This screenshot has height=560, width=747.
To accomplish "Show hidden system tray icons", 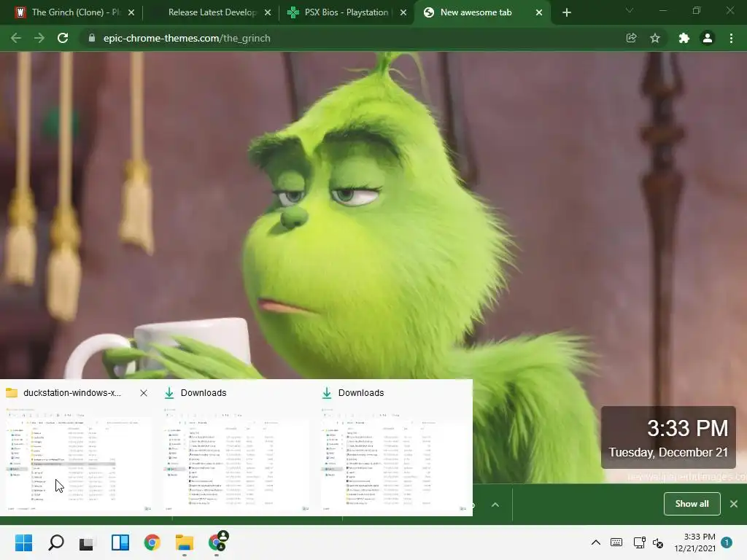I will coord(595,542).
